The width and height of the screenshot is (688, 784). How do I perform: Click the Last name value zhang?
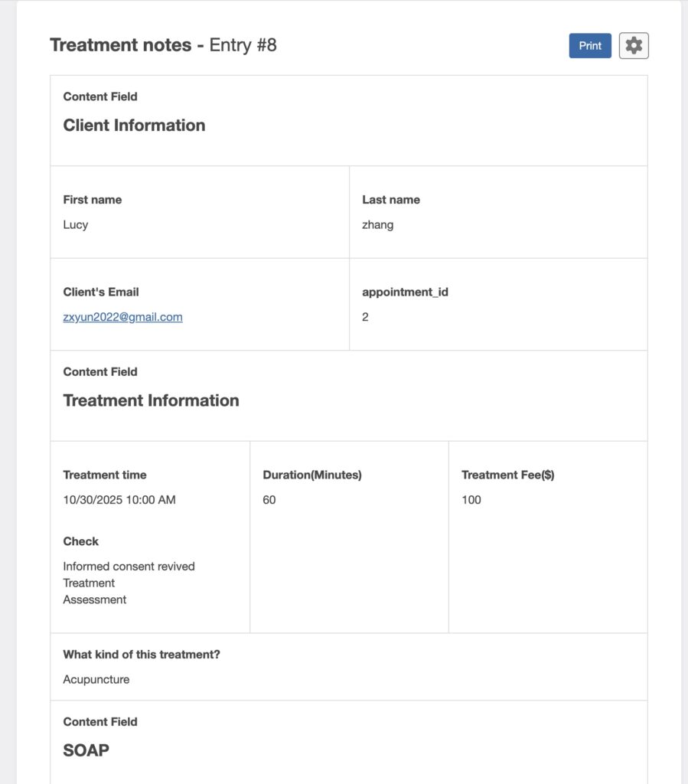(x=377, y=225)
